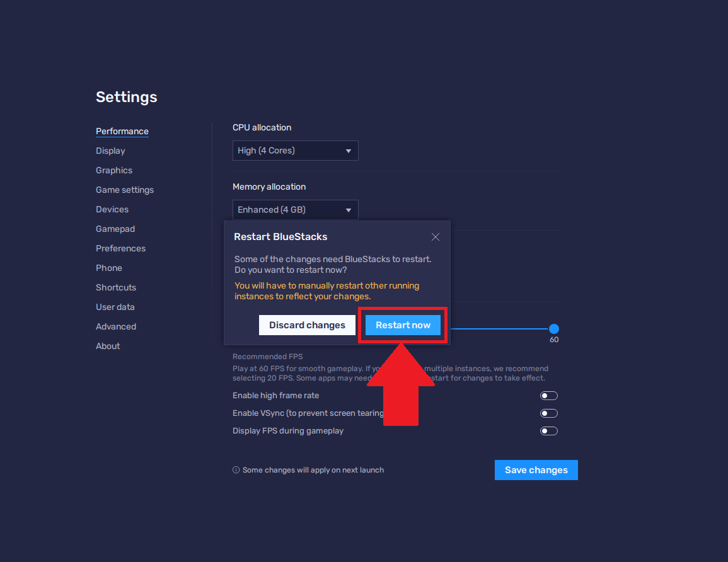The image size is (728, 562).
Task: Click the info icon beside launch note
Action: tap(236, 470)
